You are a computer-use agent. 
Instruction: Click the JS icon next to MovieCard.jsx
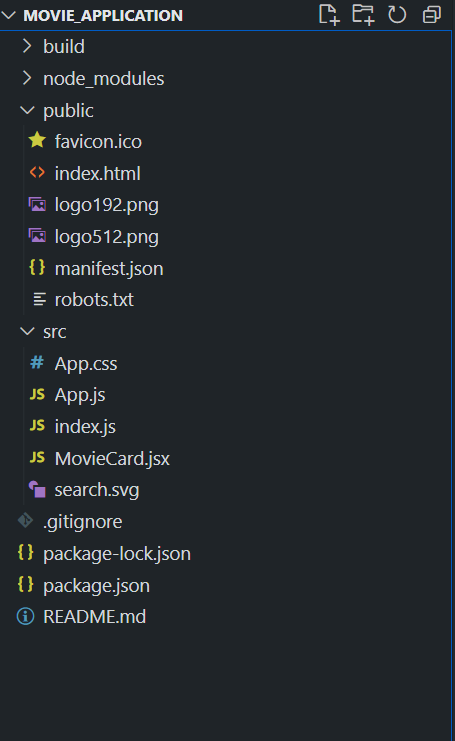37,457
